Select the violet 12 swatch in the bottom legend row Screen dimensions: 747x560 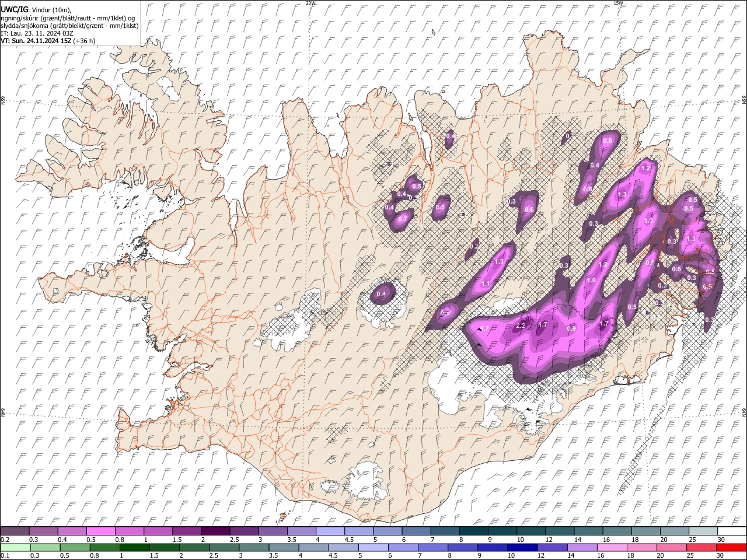coord(552,547)
